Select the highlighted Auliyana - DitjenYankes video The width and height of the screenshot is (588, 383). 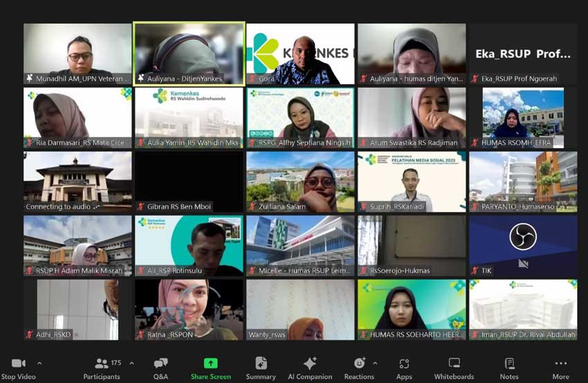(190, 54)
